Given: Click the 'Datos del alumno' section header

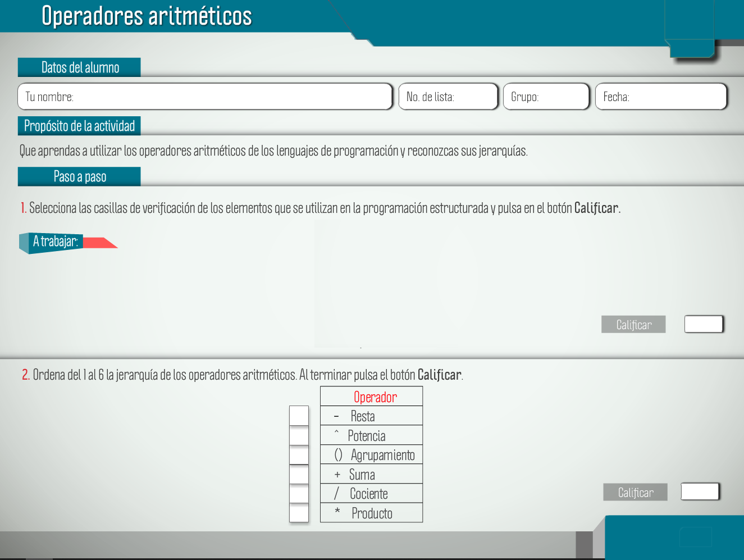Looking at the screenshot, I should click(x=79, y=67).
